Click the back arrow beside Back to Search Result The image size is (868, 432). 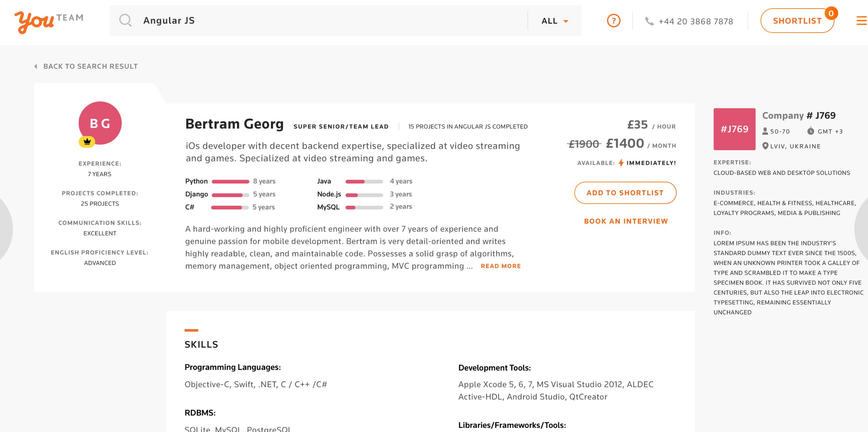pyautogui.click(x=36, y=66)
